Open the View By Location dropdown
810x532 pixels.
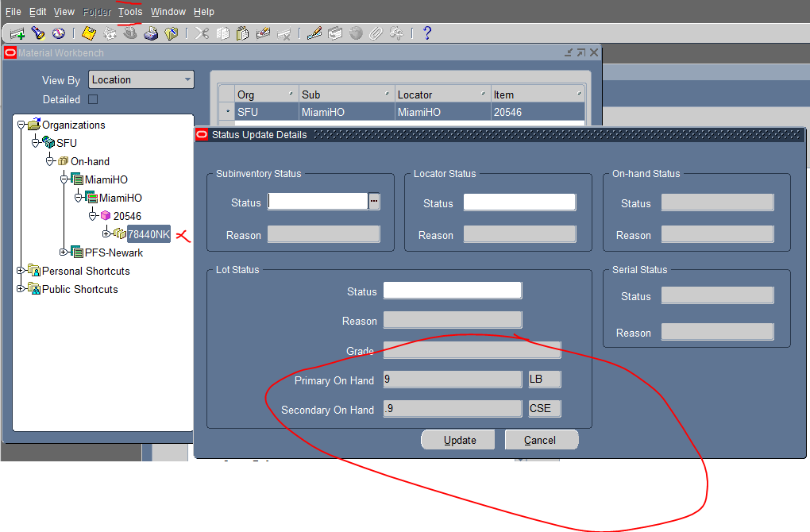tap(187, 79)
